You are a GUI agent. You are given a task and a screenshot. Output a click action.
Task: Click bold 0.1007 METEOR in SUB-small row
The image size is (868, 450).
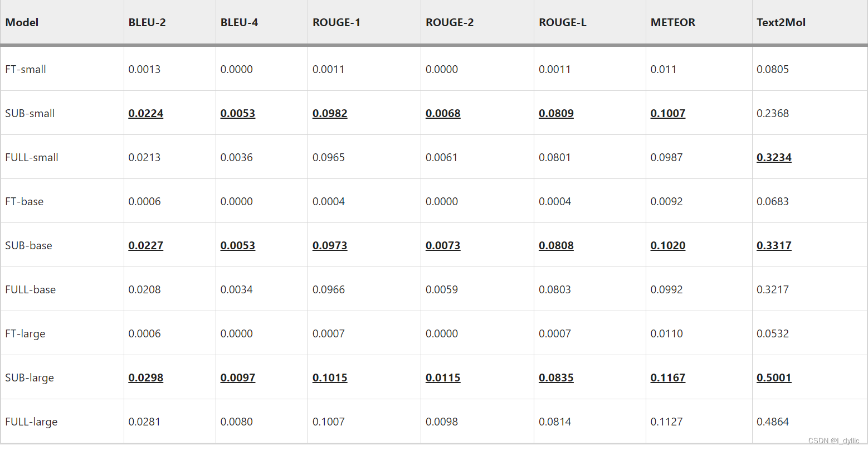pos(668,113)
